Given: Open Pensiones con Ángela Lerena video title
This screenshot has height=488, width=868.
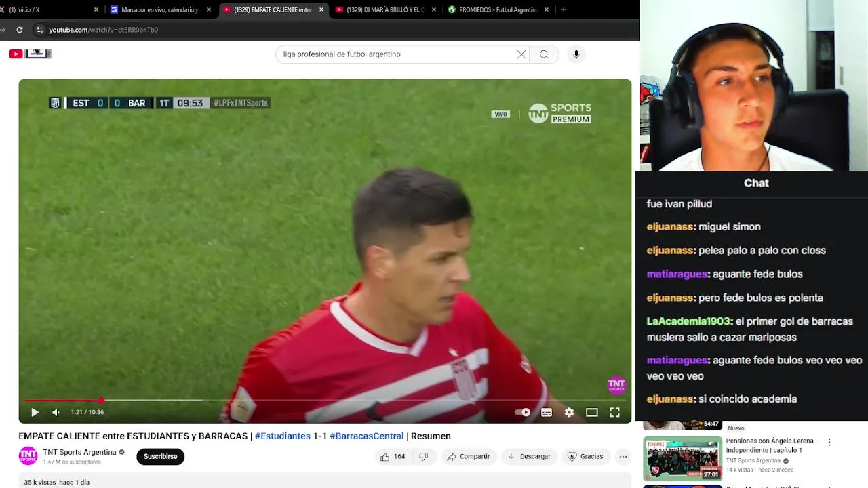Looking at the screenshot, I should tap(772, 445).
